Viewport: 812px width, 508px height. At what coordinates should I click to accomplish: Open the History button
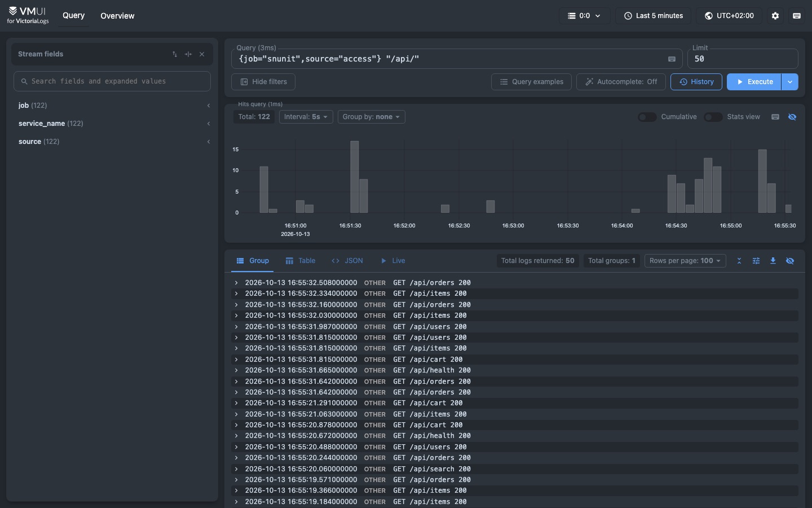pos(696,82)
